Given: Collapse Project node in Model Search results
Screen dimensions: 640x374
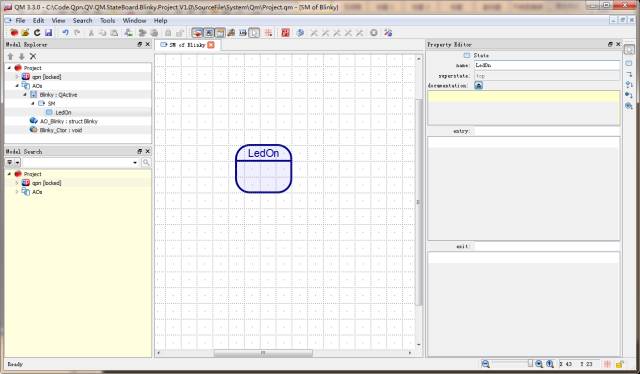Looking at the screenshot, I should 9,174.
